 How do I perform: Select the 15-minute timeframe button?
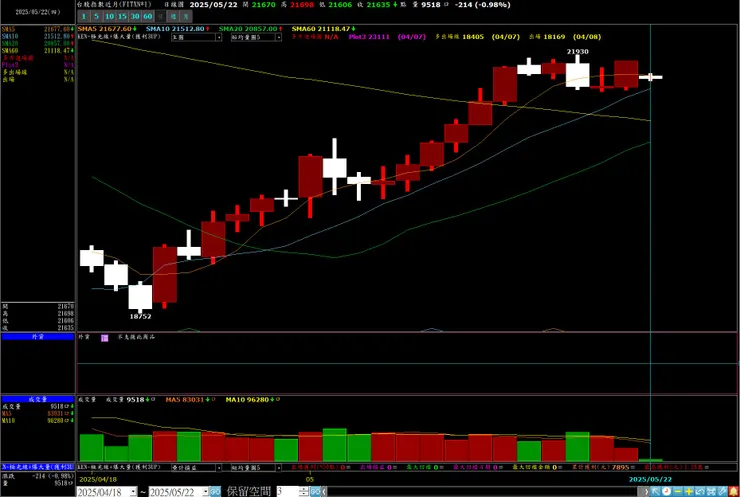click(x=122, y=17)
